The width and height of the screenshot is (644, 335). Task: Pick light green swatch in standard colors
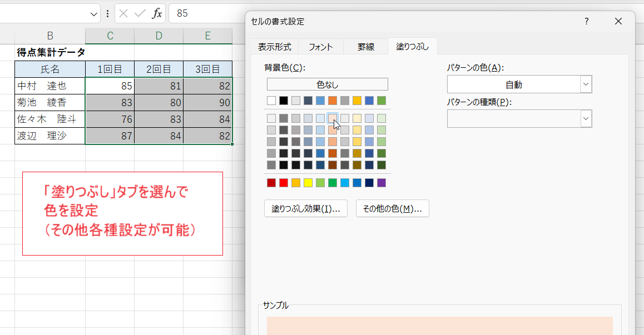coord(320,183)
